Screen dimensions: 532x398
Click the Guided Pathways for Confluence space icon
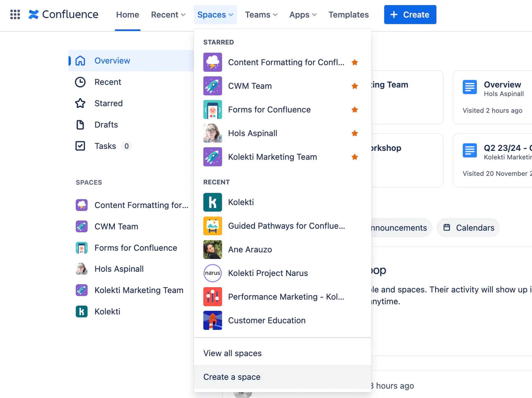pyautogui.click(x=212, y=225)
